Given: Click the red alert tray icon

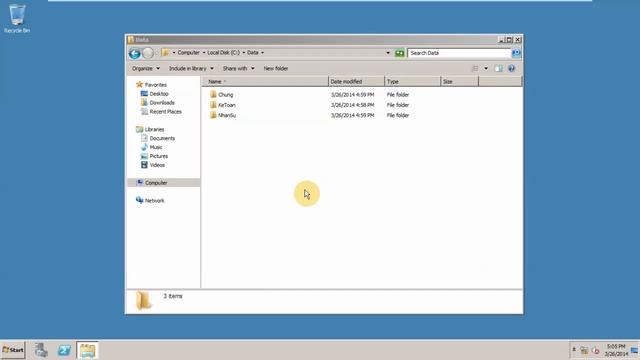Looking at the screenshot, I should point(596,351).
